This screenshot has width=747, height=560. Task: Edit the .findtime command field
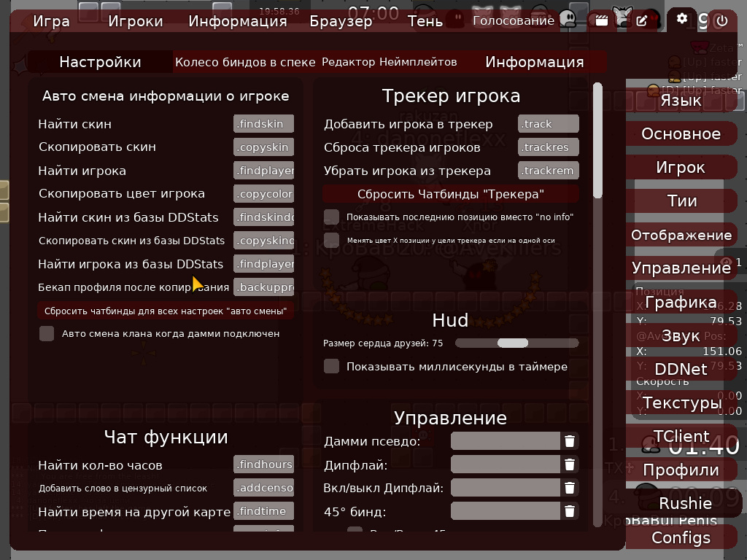point(263,511)
